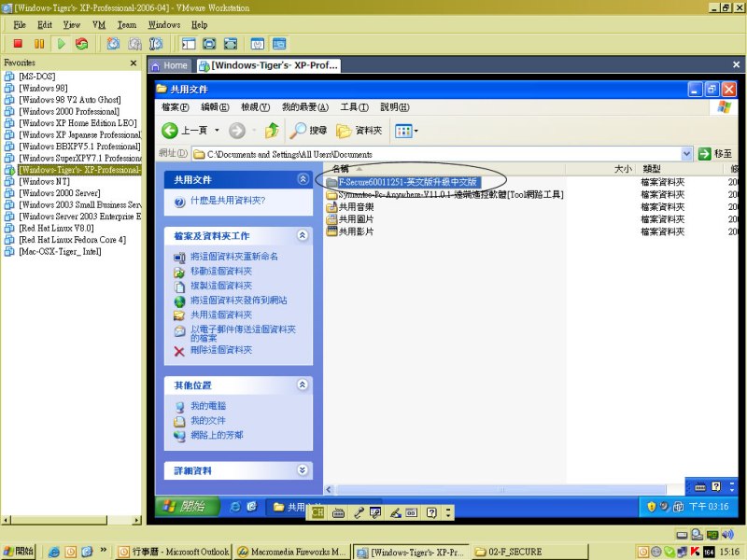Viewport: 747px width, 560px height.
Task: Open 我的電腦 from other places
Action: pyautogui.click(x=208, y=406)
